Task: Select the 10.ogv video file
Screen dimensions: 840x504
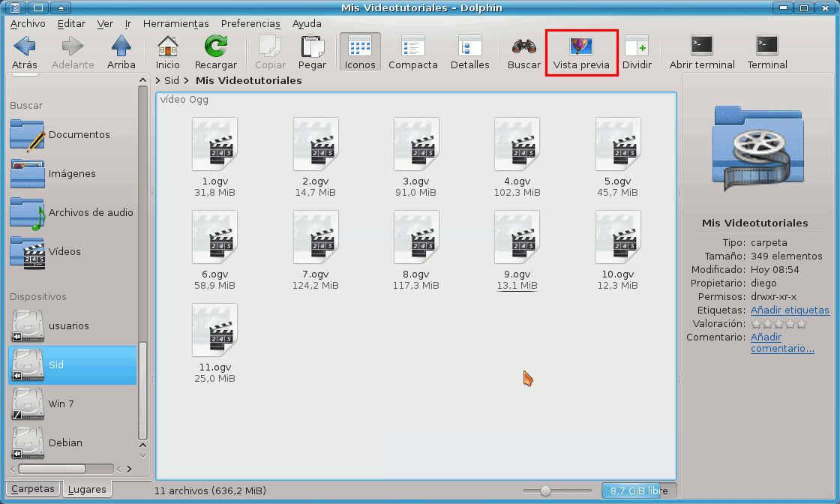Action: pyautogui.click(x=618, y=250)
